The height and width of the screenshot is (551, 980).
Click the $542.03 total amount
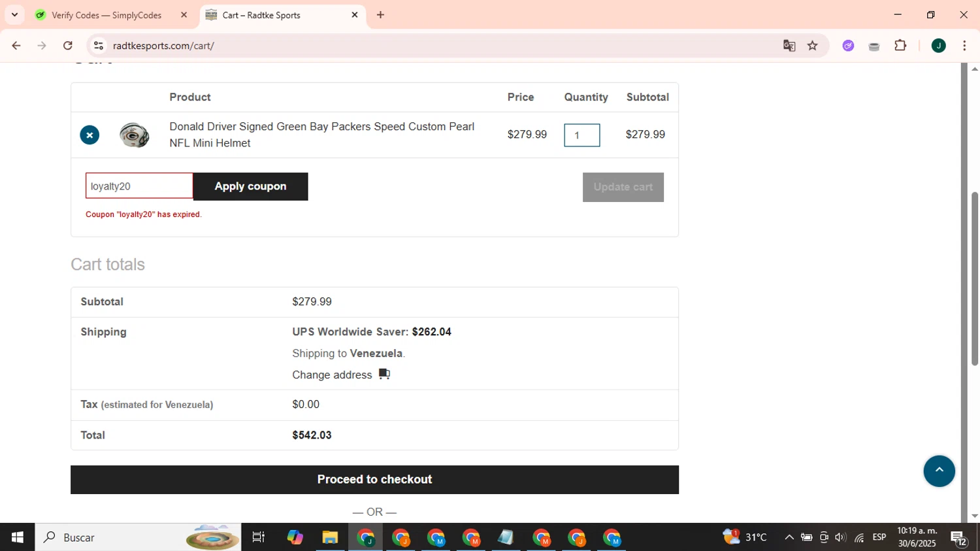point(312,435)
